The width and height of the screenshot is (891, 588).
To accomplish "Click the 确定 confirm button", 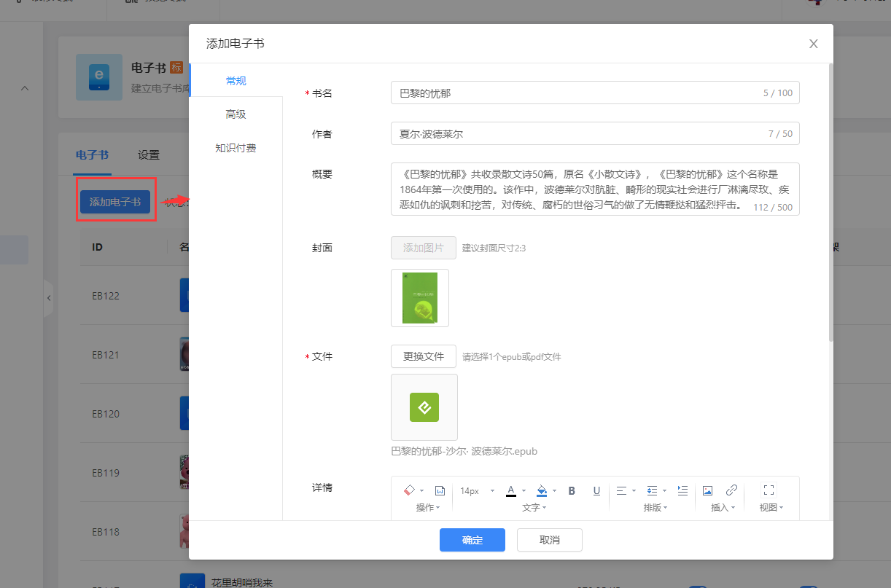I will coord(472,540).
